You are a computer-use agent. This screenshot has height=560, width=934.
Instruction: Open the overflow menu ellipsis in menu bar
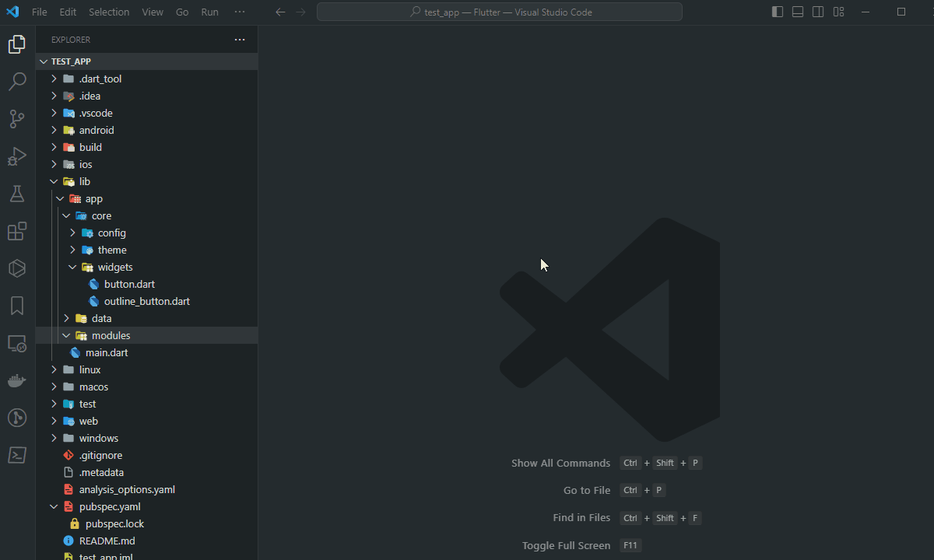point(240,12)
